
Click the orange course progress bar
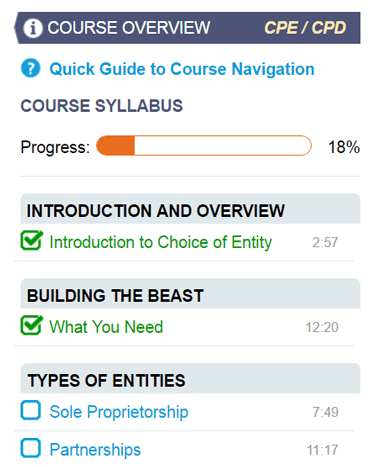[204, 146]
